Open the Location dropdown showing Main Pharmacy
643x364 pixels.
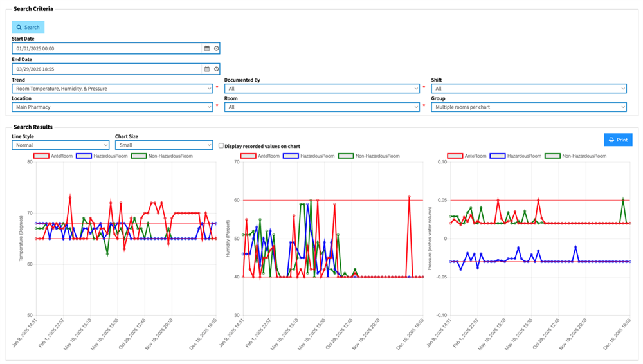(112, 107)
